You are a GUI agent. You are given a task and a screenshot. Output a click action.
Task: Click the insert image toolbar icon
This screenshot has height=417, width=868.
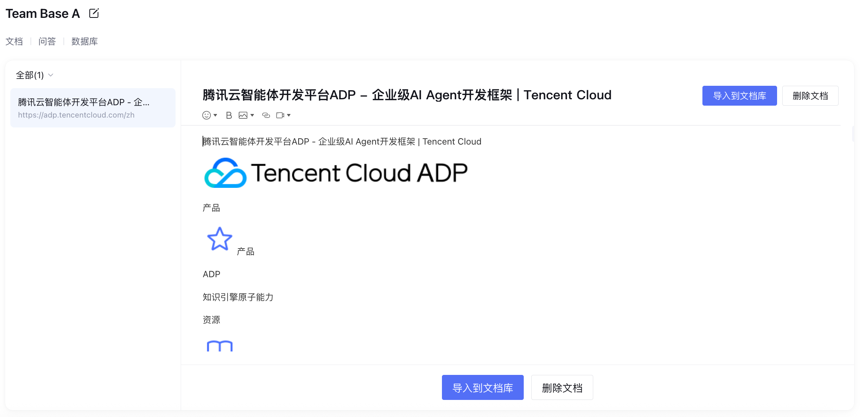click(x=246, y=115)
